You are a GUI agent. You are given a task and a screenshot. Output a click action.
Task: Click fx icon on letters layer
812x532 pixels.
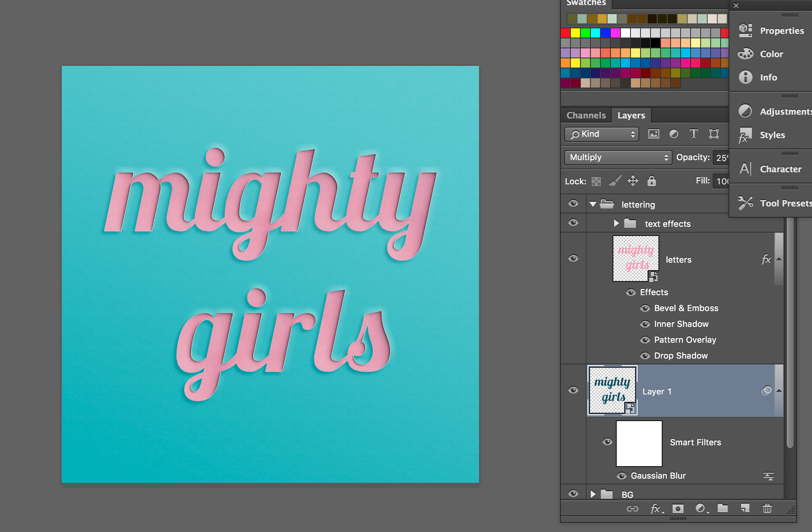tap(766, 259)
